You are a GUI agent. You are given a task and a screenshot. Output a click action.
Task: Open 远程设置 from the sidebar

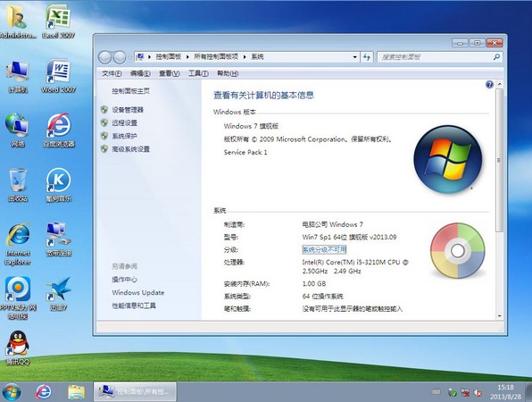coord(124,123)
